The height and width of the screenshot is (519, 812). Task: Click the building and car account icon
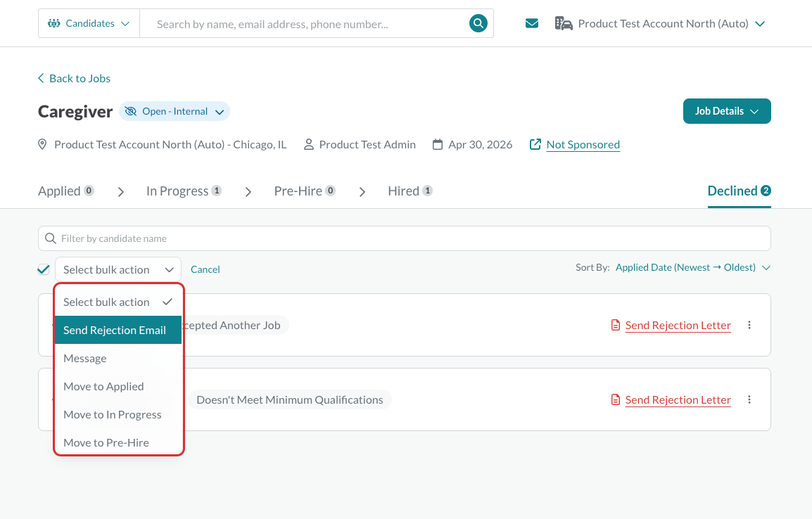pyautogui.click(x=564, y=23)
